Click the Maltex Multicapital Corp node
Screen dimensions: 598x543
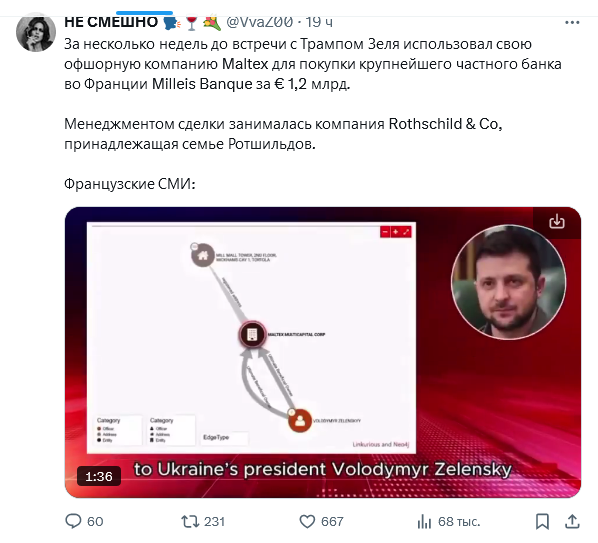pos(252,335)
